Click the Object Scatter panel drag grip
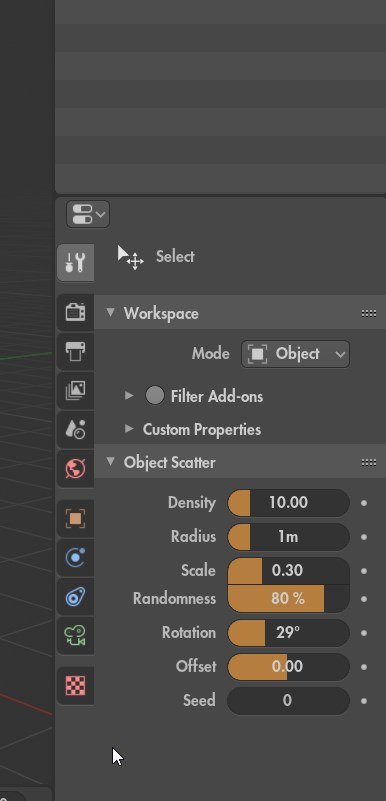The image size is (386, 801). 369,462
